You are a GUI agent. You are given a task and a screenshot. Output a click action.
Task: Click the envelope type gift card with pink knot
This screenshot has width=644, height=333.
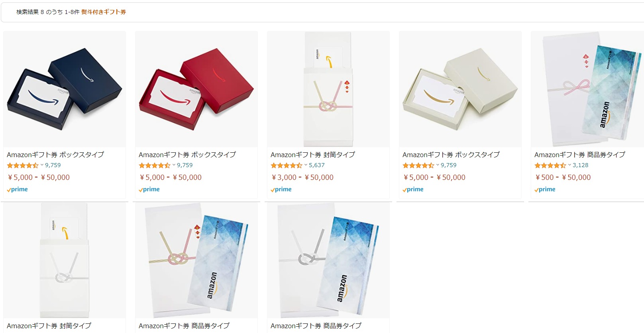(x=328, y=89)
